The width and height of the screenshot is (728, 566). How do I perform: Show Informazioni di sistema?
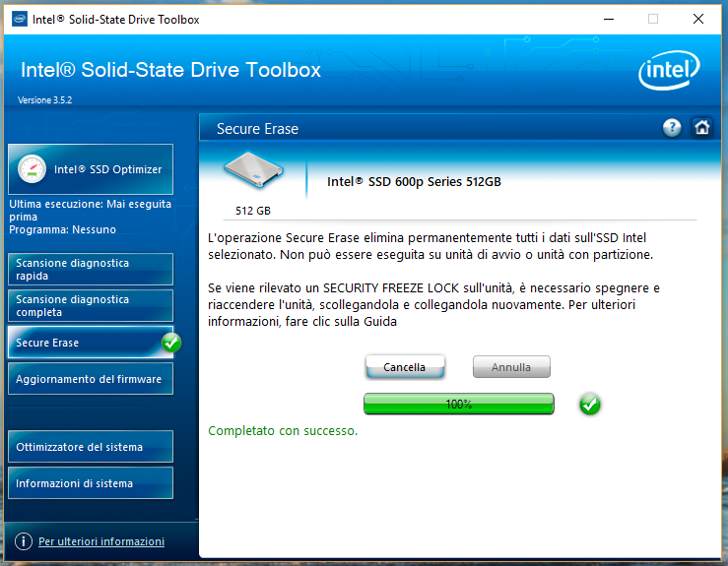pyautogui.click(x=90, y=483)
